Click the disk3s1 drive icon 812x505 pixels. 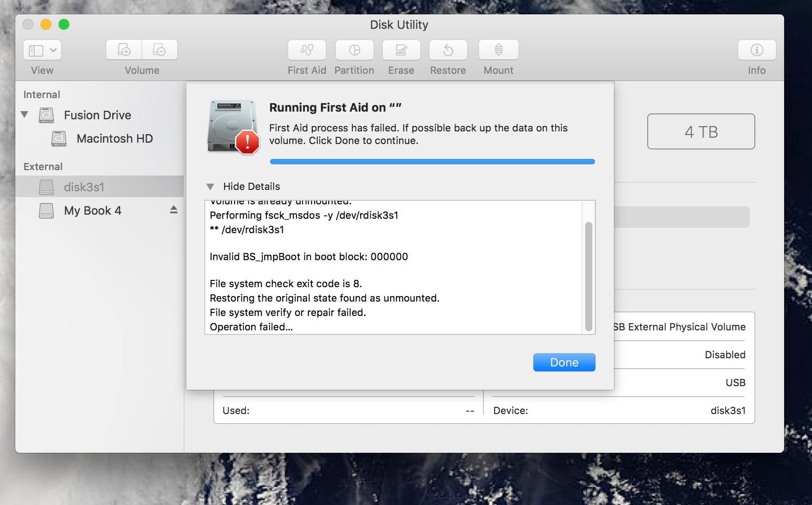click(x=46, y=187)
